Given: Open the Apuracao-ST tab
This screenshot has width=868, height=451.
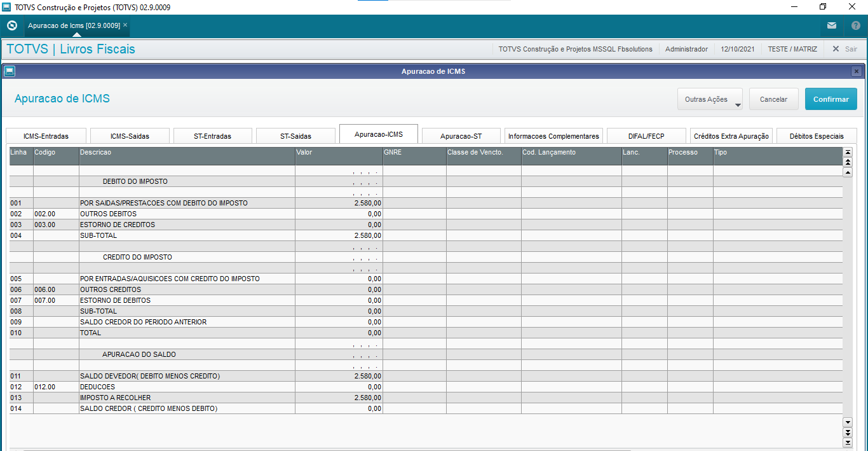Looking at the screenshot, I should 461,136.
